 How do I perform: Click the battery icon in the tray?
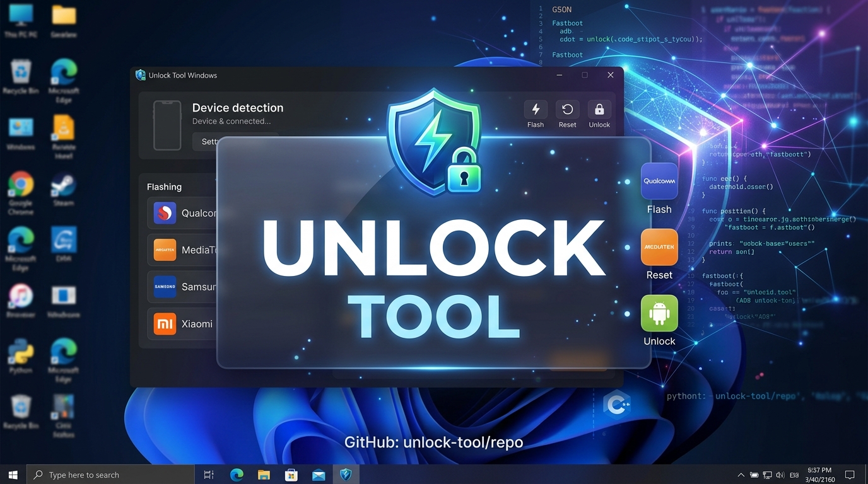(x=754, y=475)
